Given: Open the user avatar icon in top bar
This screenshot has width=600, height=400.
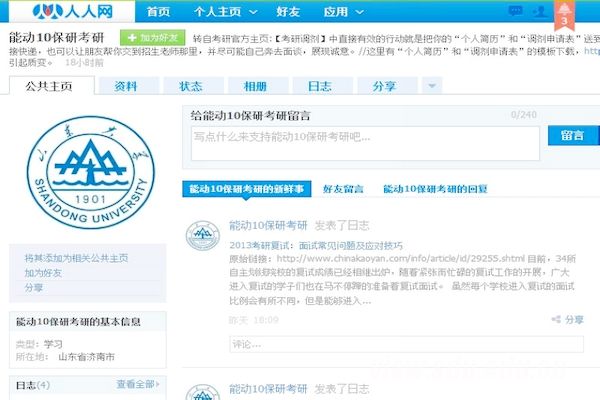Looking at the screenshot, I should coord(541,12).
